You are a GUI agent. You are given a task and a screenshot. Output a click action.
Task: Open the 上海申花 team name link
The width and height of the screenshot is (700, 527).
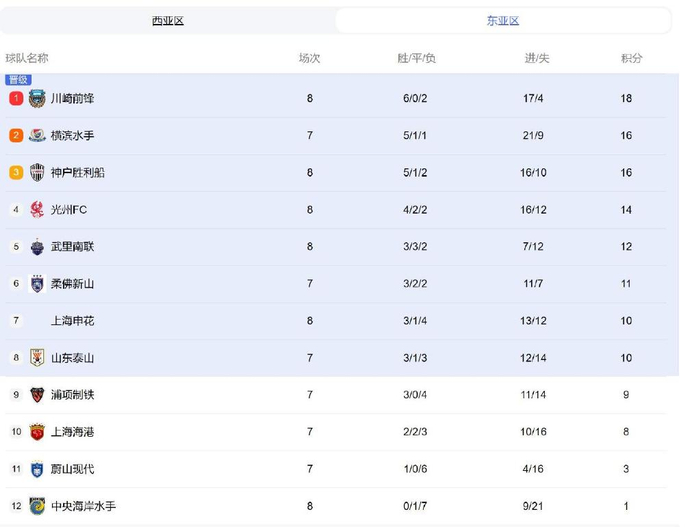[x=73, y=320]
